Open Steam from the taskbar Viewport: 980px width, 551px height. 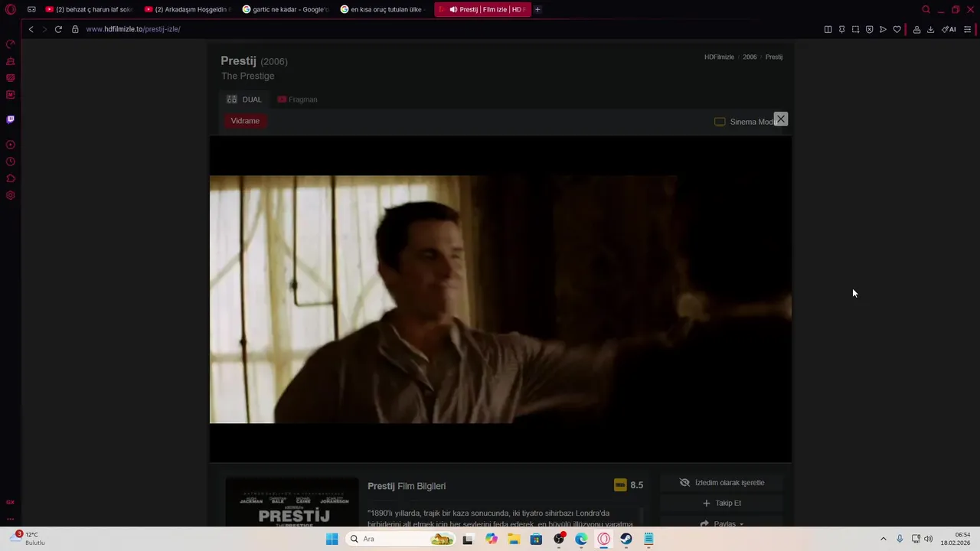(626, 539)
